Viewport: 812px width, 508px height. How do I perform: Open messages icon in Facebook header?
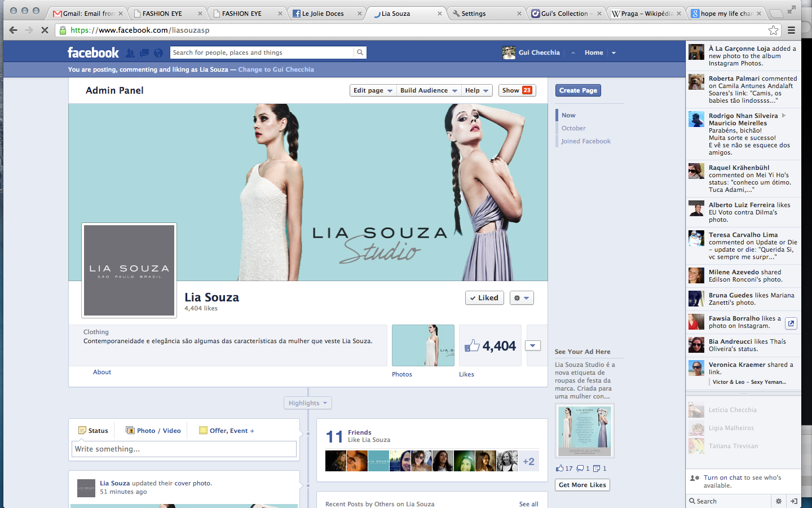click(x=144, y=52)
